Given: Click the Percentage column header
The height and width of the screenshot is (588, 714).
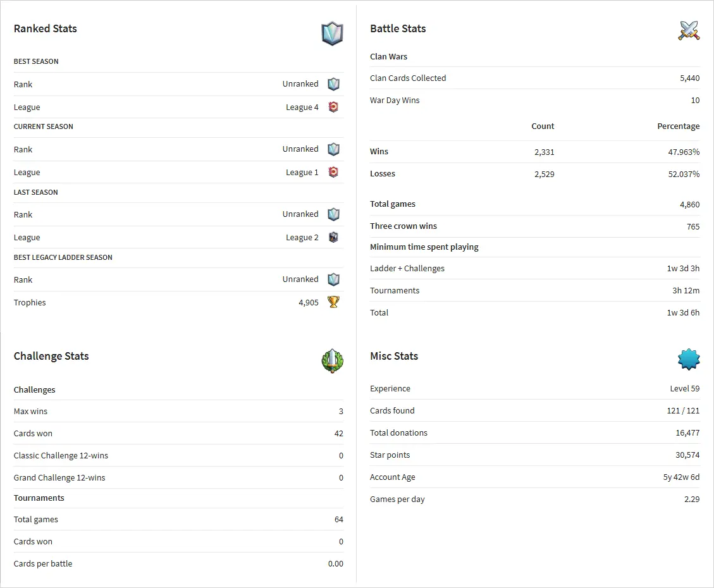Looking at the screenshot, I should [678, 126].
